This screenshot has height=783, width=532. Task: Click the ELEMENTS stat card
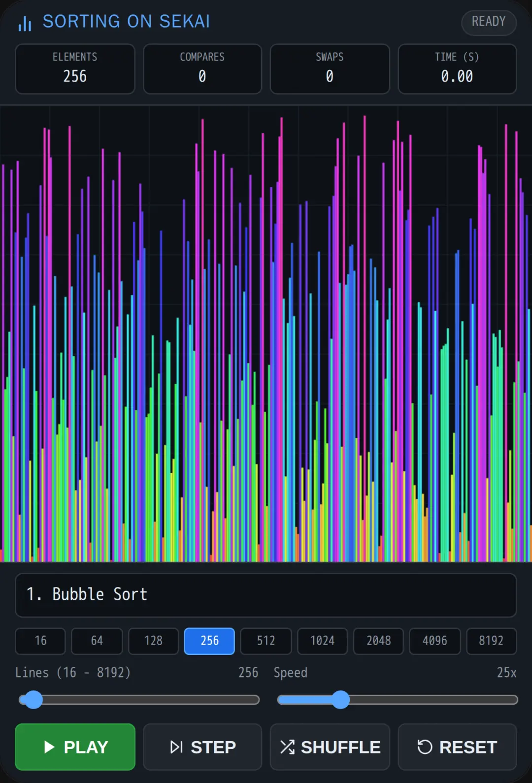pyautogui.click(x=75, y=69)
